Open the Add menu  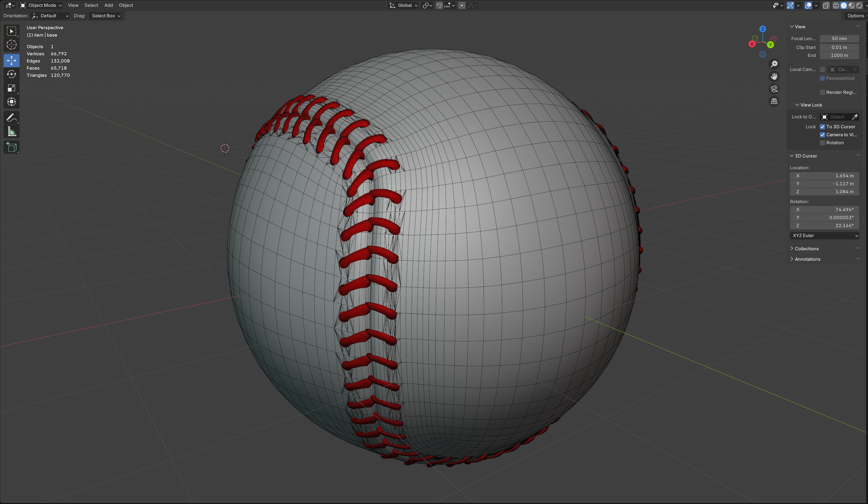[x=109, y=5]
